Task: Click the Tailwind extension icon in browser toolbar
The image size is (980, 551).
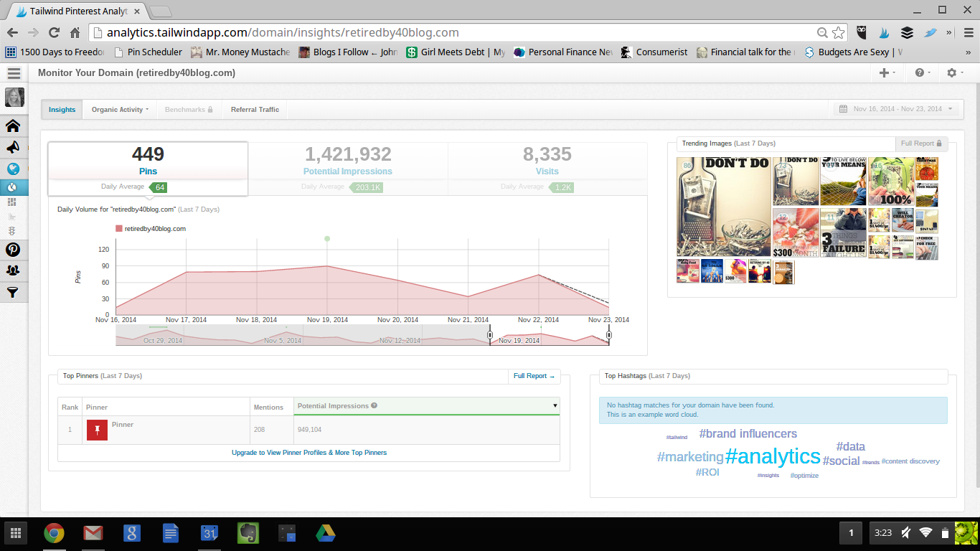Action: tap(885, 32)
